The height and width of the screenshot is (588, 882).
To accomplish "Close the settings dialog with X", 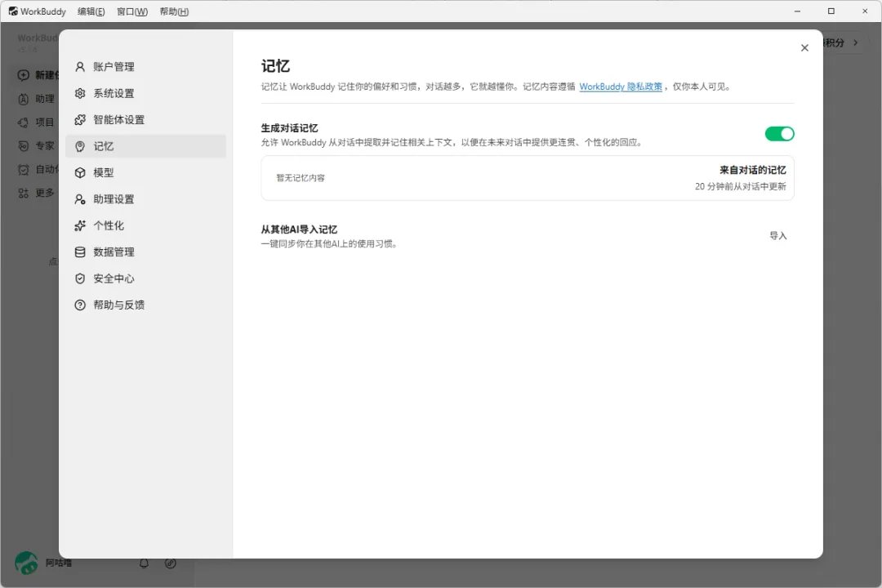I will point(804,48).
